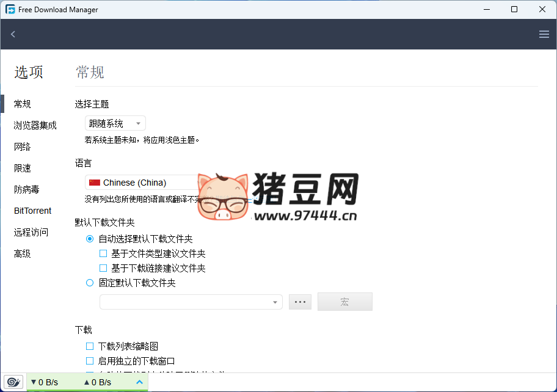The height and width of the screenshot is (392, 557).
Task: Click the 宏 button
Action: click(344, 302)
